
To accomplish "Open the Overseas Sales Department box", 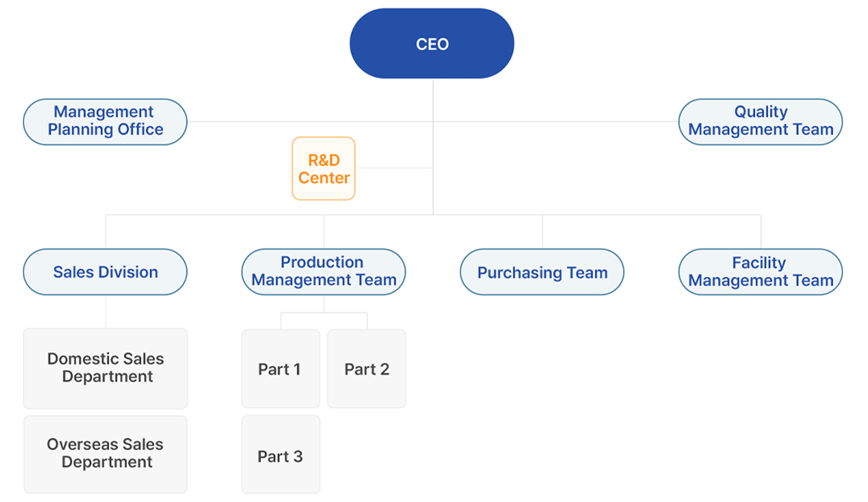I will [x=105, y=454].
